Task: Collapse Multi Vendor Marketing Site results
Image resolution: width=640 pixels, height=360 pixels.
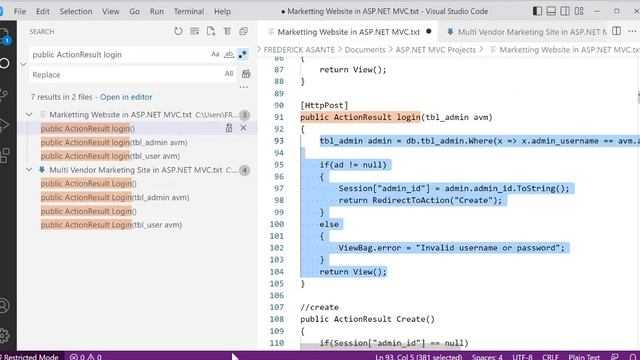Action: (x=29, y=170)
